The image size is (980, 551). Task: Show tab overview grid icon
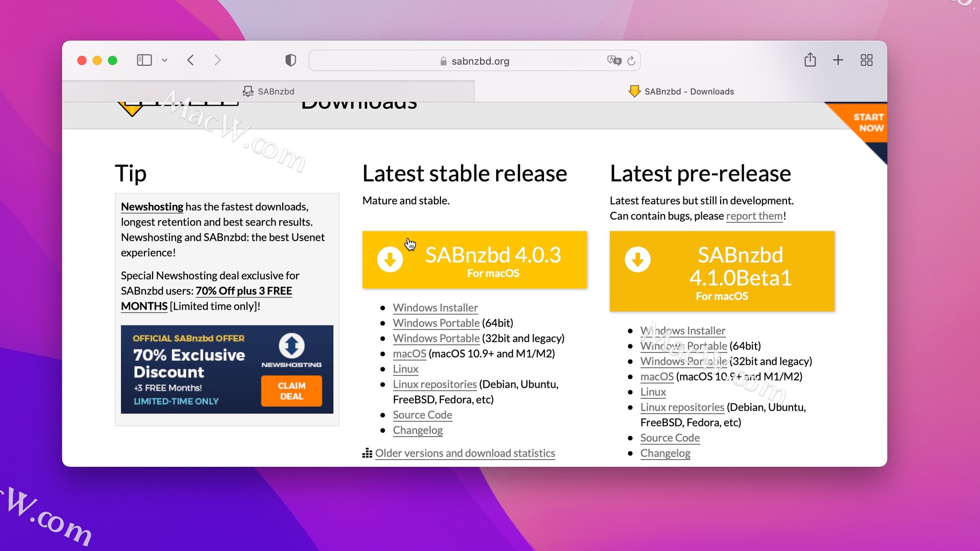[867, 60]
